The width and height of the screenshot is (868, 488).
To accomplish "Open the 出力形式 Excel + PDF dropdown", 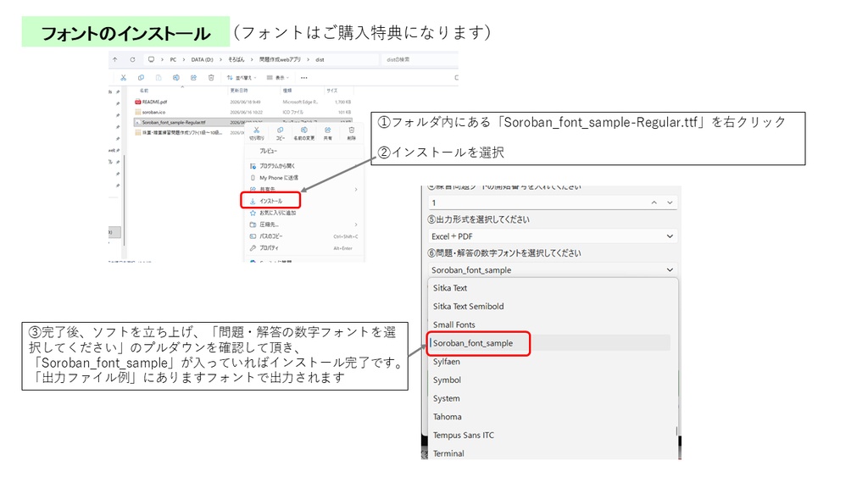I will pos(553,236).
